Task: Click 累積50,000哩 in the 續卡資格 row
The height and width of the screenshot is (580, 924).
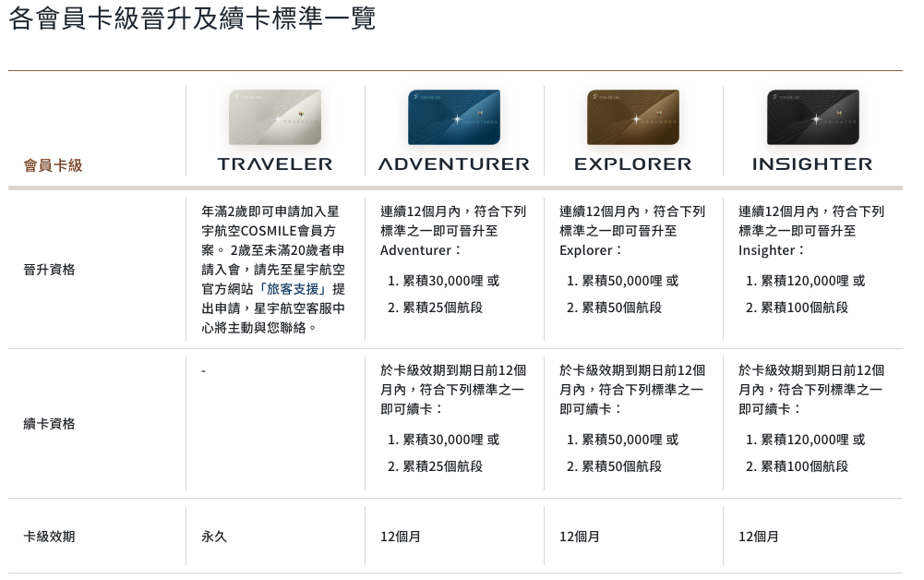Action: click(x=622, y=440)
